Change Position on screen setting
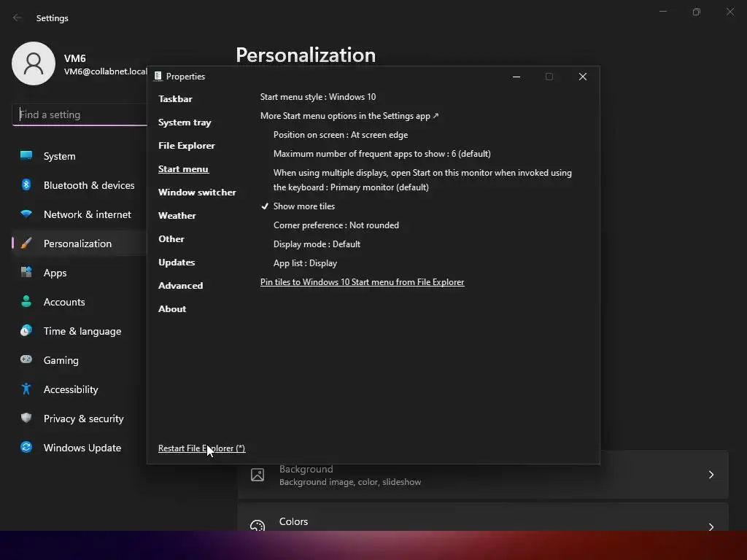This screenshot has height=560, width=747. click(x=341, y=135)
